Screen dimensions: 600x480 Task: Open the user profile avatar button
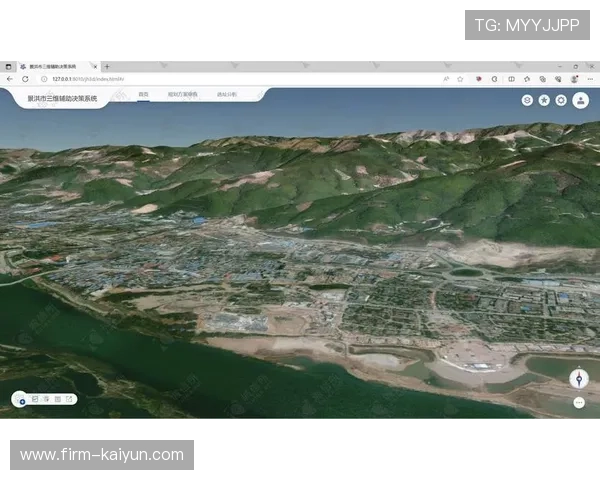(x=580, y=100)
